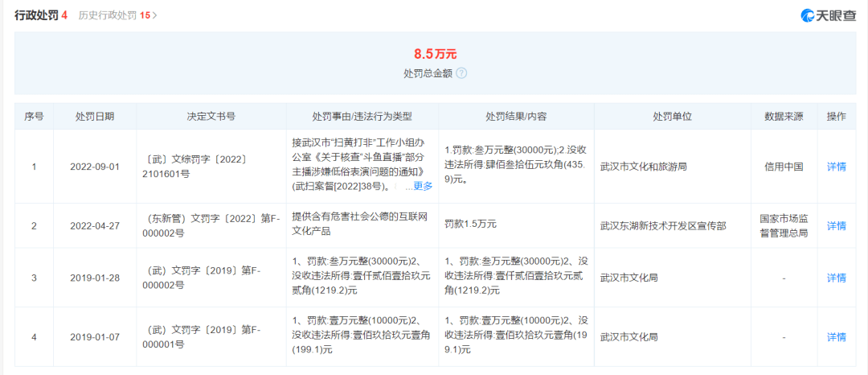The width and height of the screenshot is (868, 375).
Task: Click 国家市场监督管理总局 source cell
Action: coord(783,225)
